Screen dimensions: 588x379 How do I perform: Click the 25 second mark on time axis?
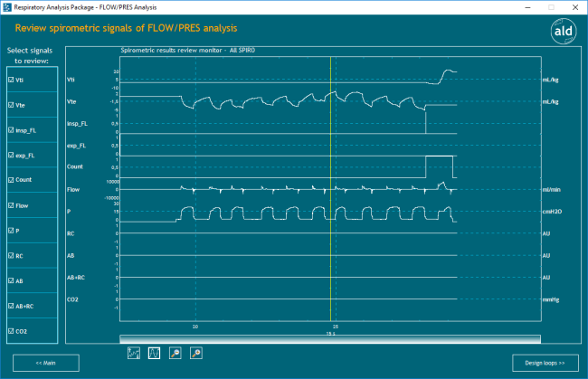[335, 326]
